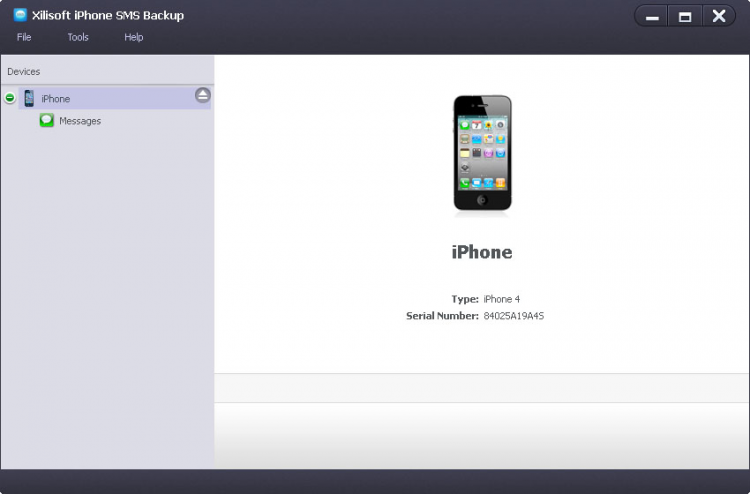The height and width of the screenshot is (494, 750).
Task: Collapse the iPhone device tree node
Action: 10,98
